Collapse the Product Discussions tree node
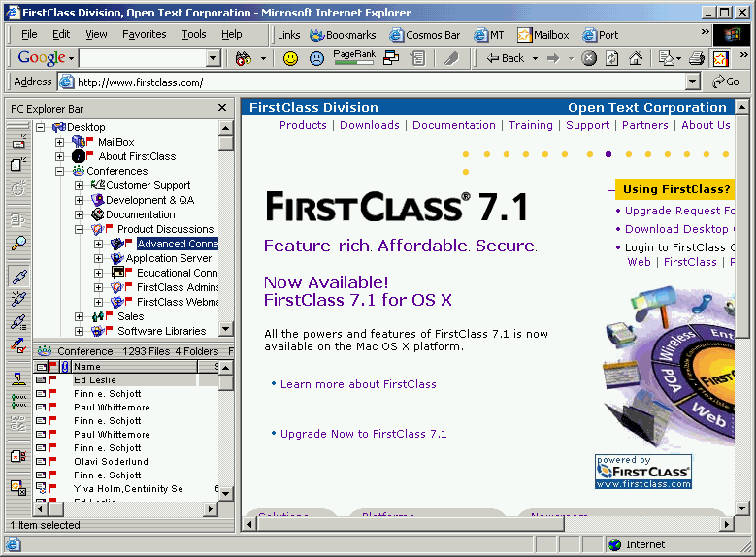The image size is (756, 557). [80, 230]
